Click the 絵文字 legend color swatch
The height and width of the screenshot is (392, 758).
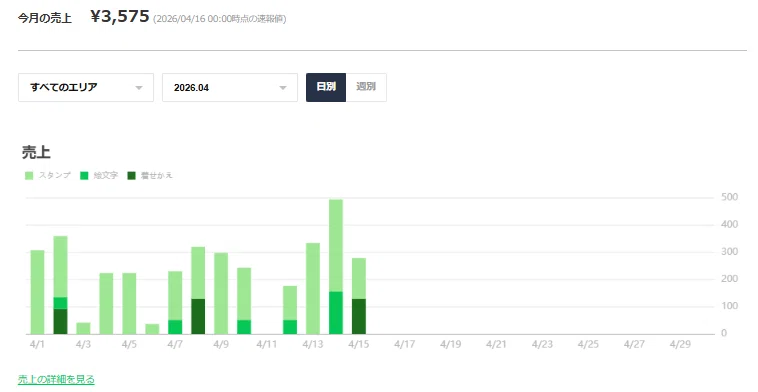[x=84, y=175]
